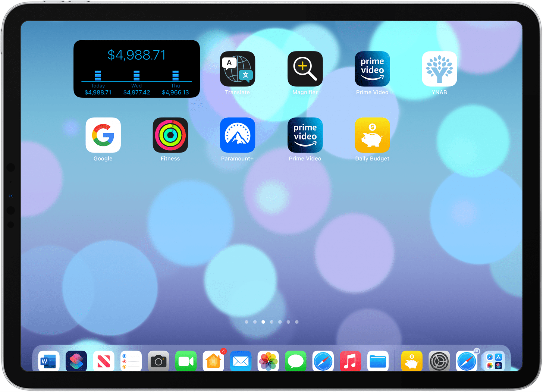Start the Camera from the dock

pyautogui.click(x=158, y=361)
